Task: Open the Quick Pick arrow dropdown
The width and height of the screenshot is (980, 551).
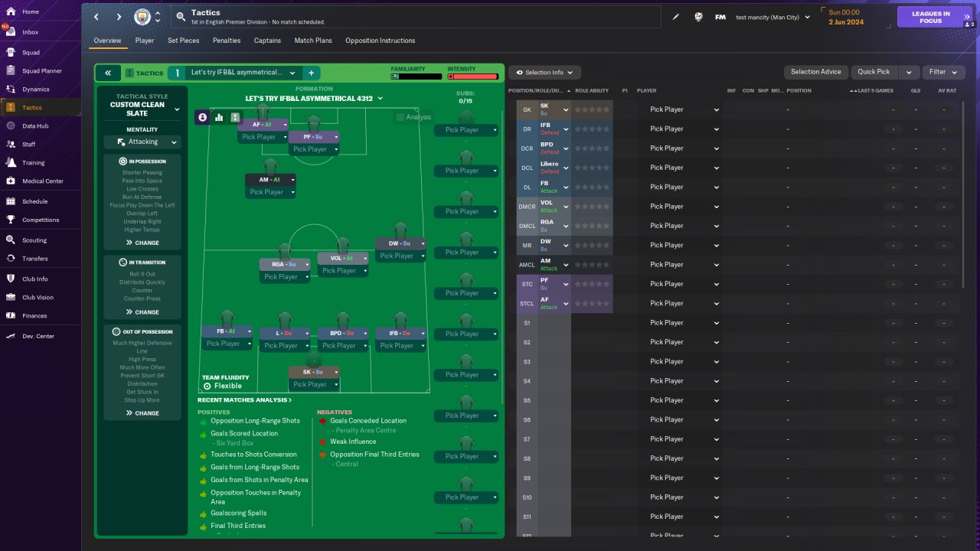Action: 908,72
